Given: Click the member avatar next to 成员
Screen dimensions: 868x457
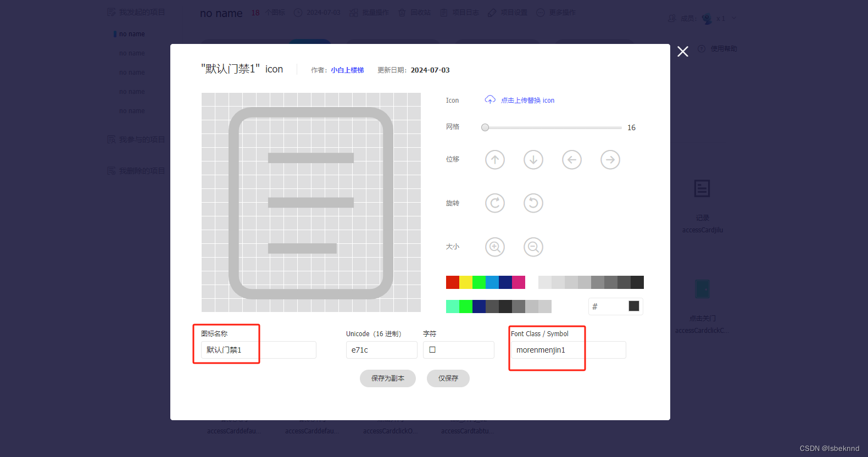Looking at the screenshot, I should [x=706, y=19].
